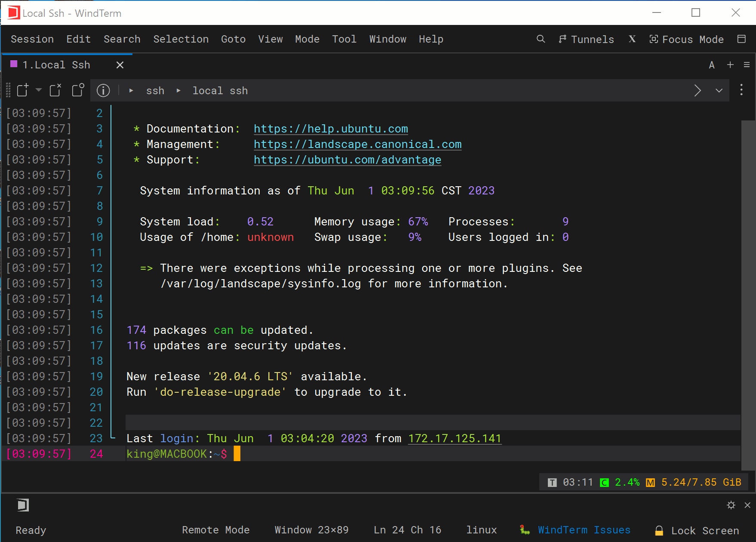Add a new tab with the plus icon
Viewport: 756px width, 542px height.
coord(730,65)
